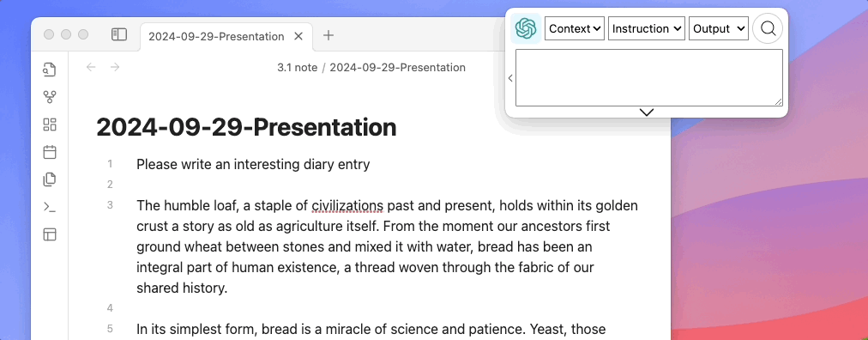Open graph view from sidebar
Screen dimensions: 868x340
(50, 98)
